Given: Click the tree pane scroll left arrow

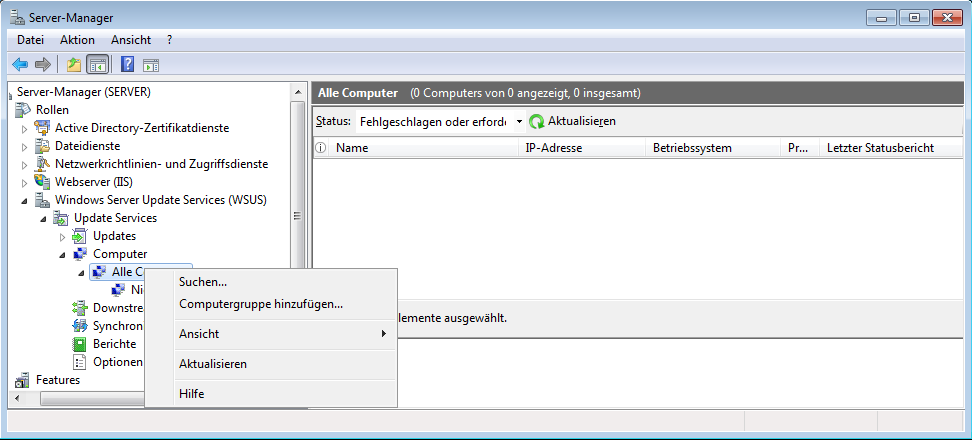Looking at the screenshot, I should click(x=17, y=398).
